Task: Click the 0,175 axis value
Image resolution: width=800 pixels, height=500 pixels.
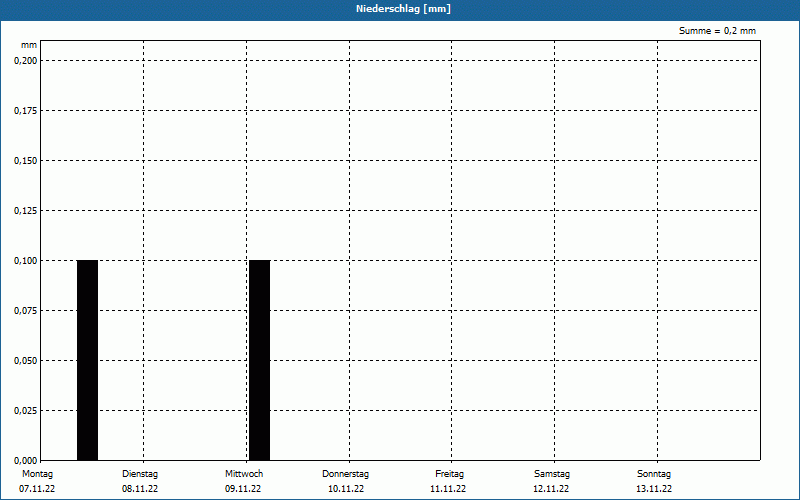Action: click(x=26, y=111)
